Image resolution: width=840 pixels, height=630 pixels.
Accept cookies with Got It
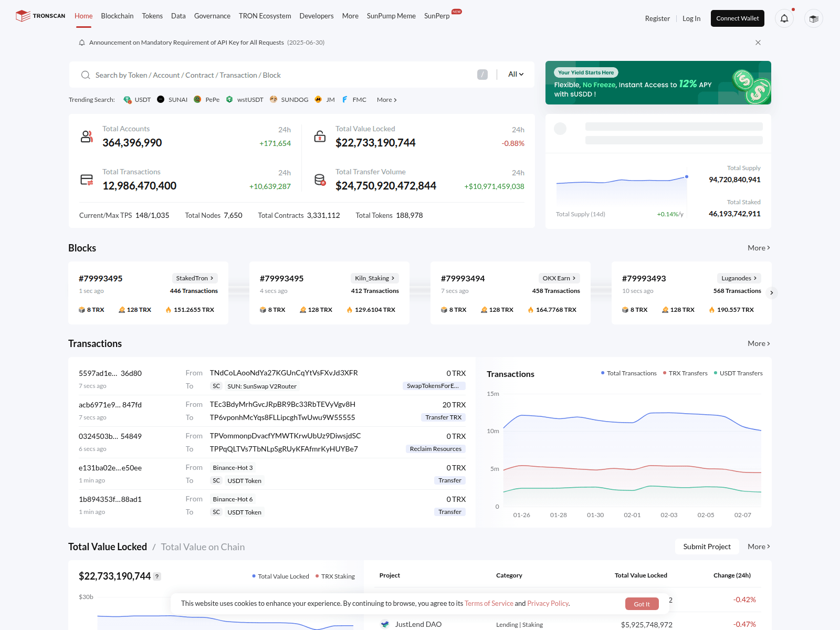(642, 604)
